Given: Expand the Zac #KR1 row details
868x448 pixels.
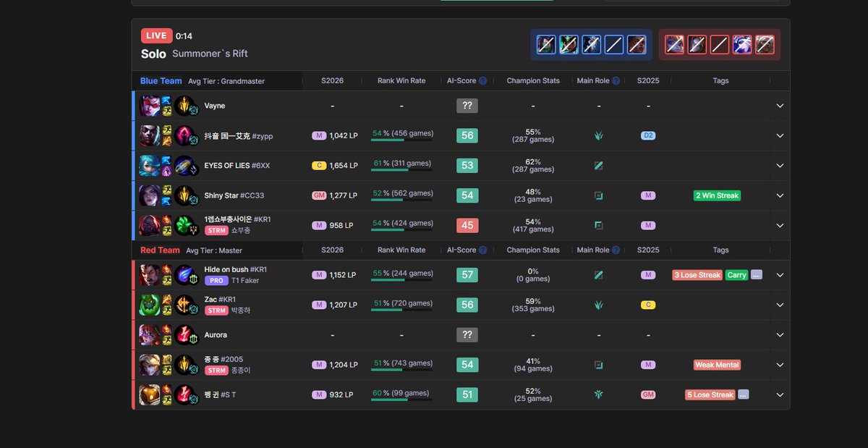Looking at the screenshot, I should click(x=780, y=305).
